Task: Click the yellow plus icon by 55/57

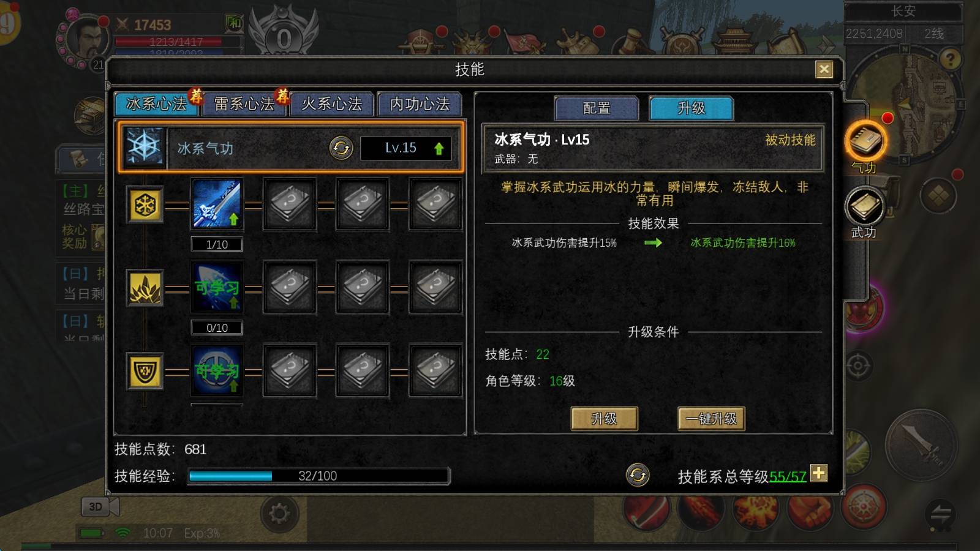Action: pos(819,473)
